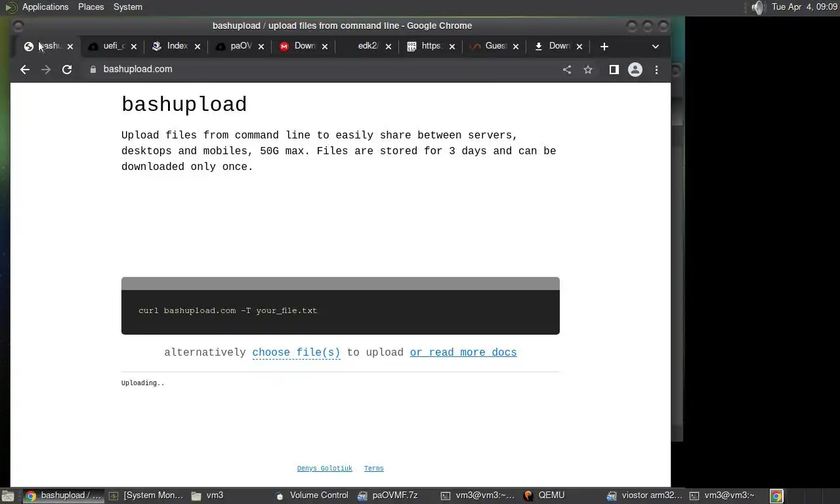Open the Denys Golotiuk footer link
840x504 pixels.
324,469
